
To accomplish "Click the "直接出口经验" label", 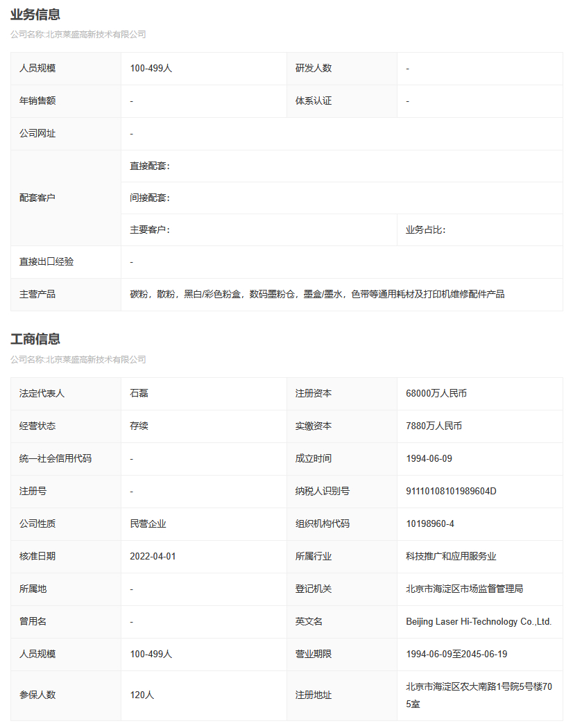I will tap(46, 262).
